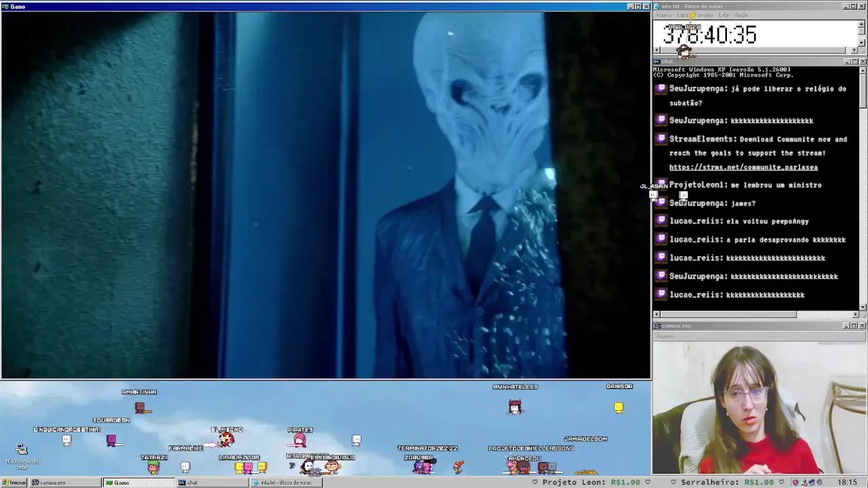Click the El_Mecko red-haired avatar
Image resolution: width=868 pixels, height=488 pixels.
(x=226, y=440)
